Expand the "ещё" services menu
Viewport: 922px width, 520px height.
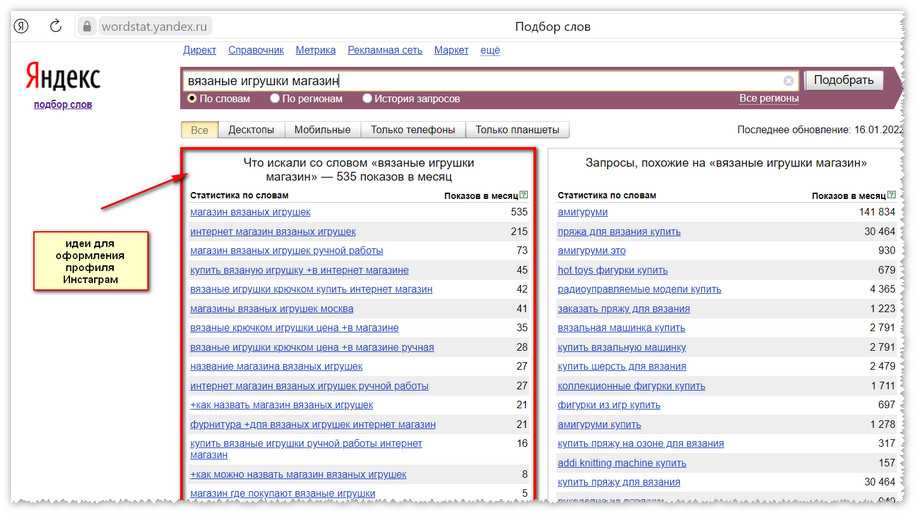click(x=490, y=50)
